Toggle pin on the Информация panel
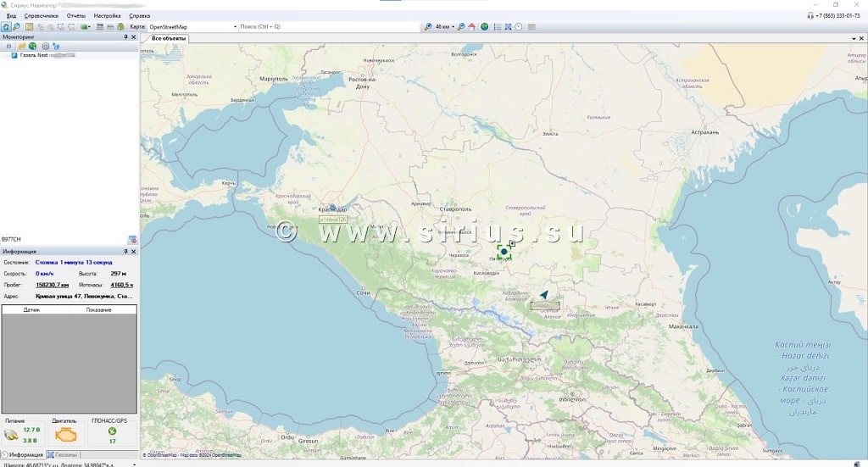868x467 pixels. click(x=125, y=252)
